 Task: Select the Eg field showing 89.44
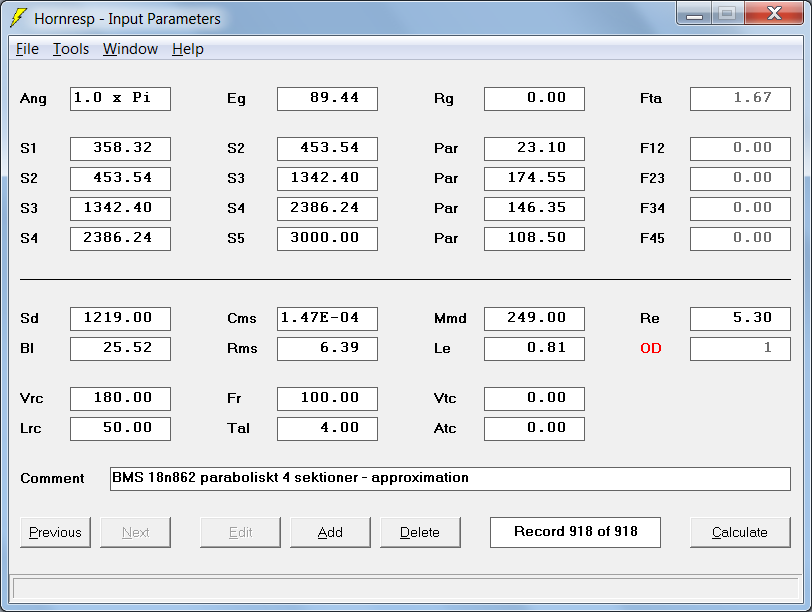327,99
